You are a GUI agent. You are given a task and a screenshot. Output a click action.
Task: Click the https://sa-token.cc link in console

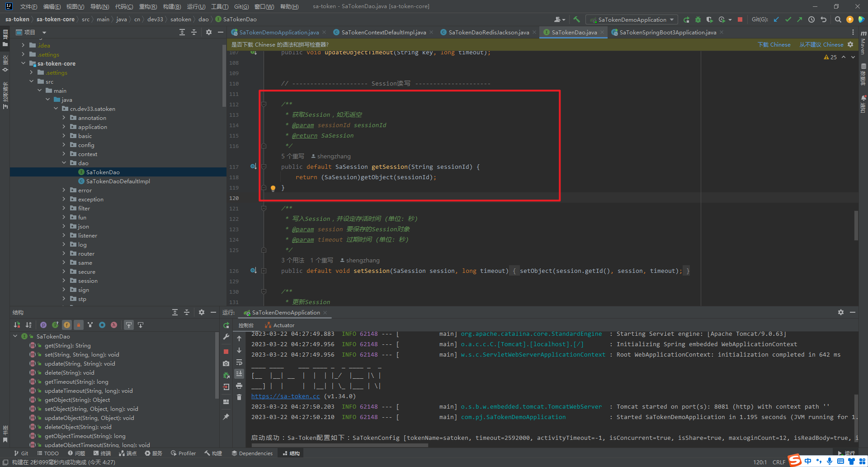[285, 396]
